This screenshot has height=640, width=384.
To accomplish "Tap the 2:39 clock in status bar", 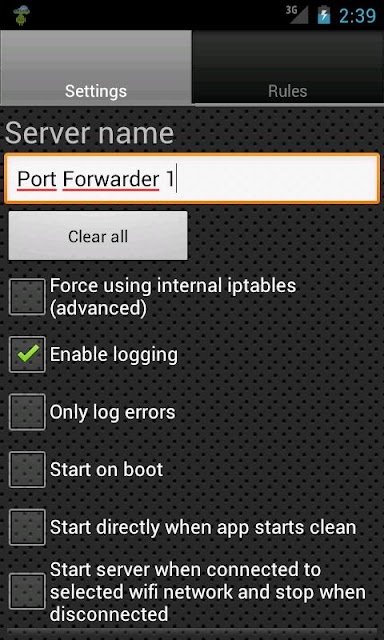I will (x=357, y=16).
